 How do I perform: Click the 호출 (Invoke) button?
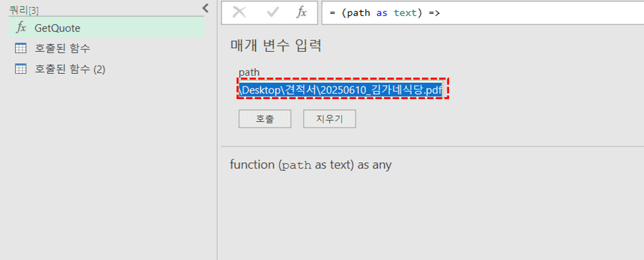(x=265, y=119)
